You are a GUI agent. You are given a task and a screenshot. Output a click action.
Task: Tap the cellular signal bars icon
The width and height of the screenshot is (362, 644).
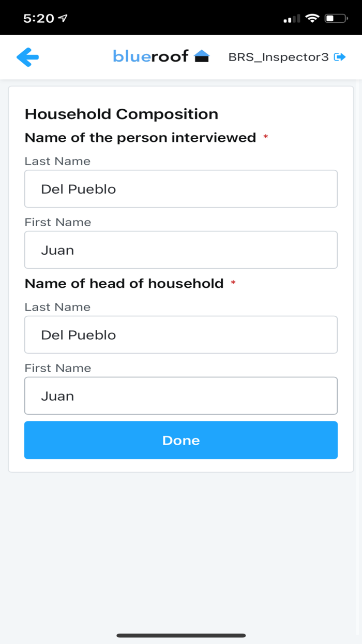(292, 19)
